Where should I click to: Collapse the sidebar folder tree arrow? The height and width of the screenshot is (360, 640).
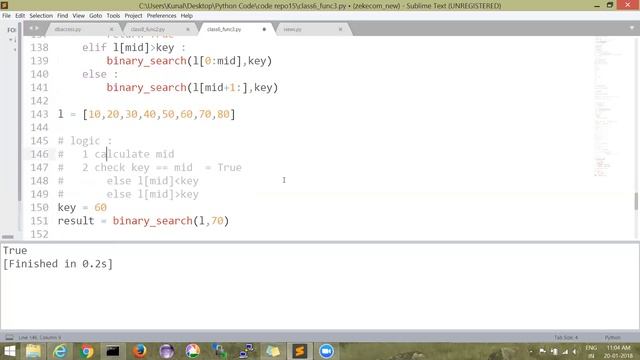[11, 40]
